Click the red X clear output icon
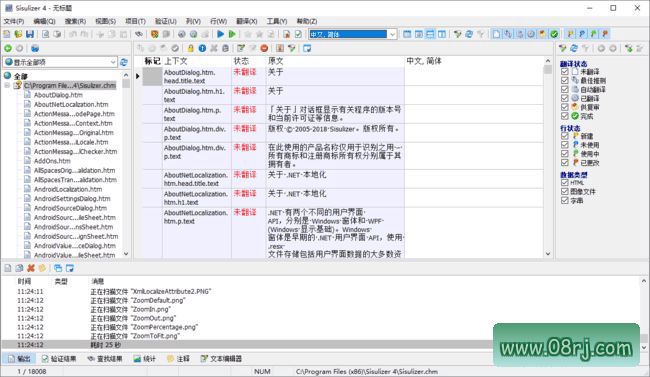The image size is (650, 377). (x=31, y=268)
